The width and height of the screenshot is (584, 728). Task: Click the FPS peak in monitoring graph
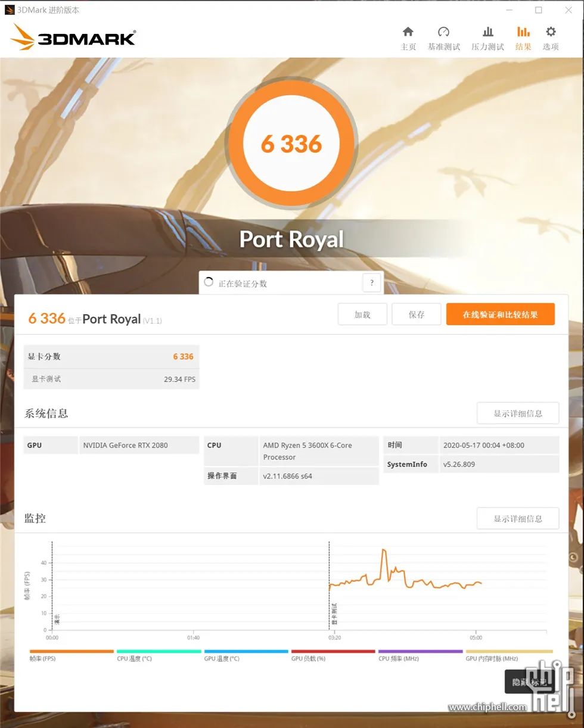[384, 550]
